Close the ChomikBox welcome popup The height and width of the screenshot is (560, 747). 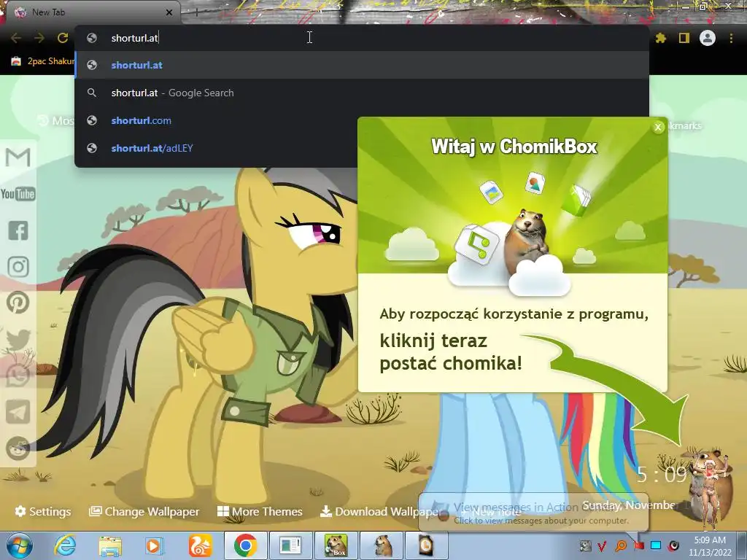click(x=658, y=127)
